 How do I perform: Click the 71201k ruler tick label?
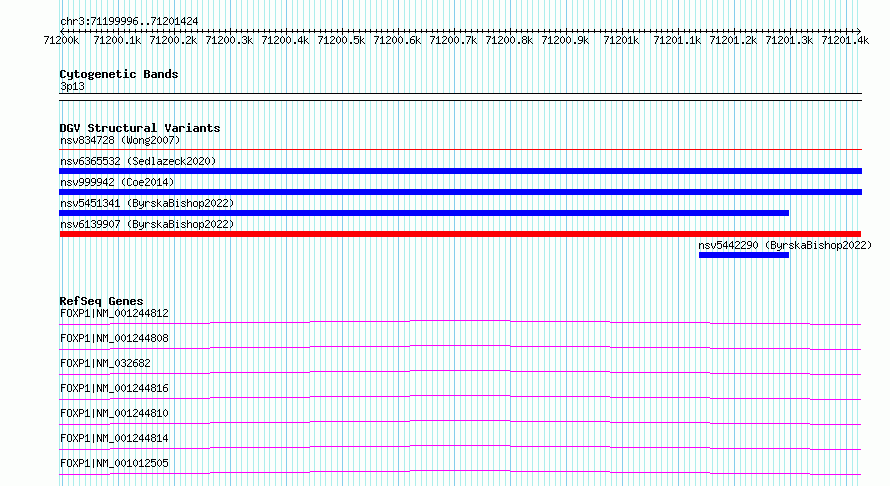pos(621,40)
